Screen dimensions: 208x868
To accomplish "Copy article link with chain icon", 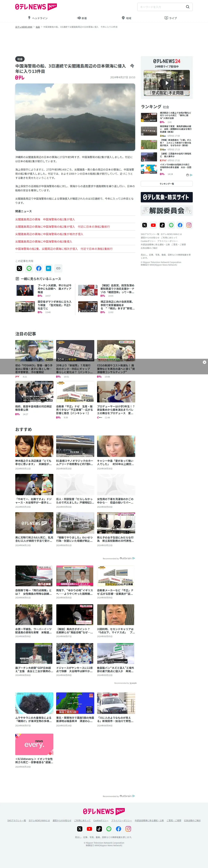I will point(58,268).
